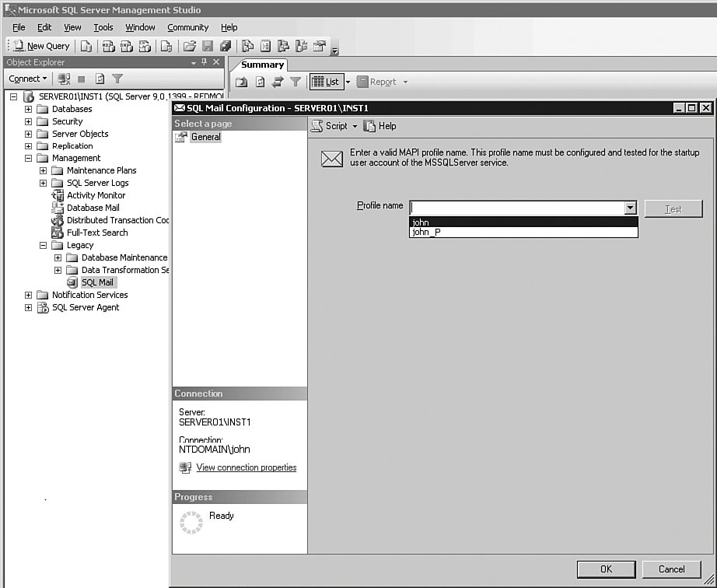Click Synchronize icon in Summary toolbar
Screen dimensions: 717x588
278,82
